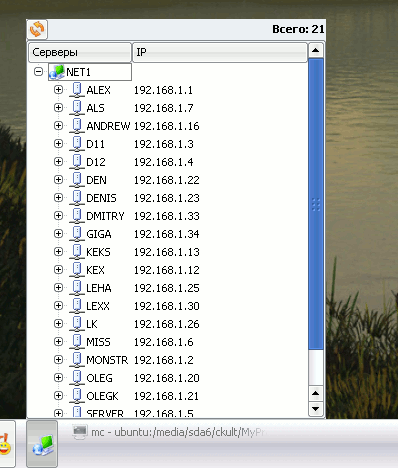Screen dimensions: 398x468
Task: Expand the LEXX computer node
Action: [x=58, y=306]
